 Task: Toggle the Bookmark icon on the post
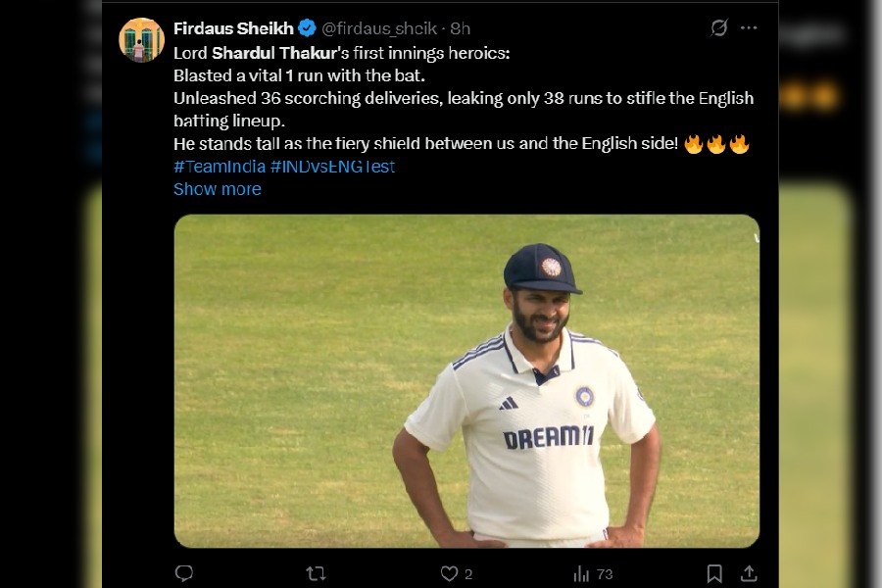pos(714,573)
